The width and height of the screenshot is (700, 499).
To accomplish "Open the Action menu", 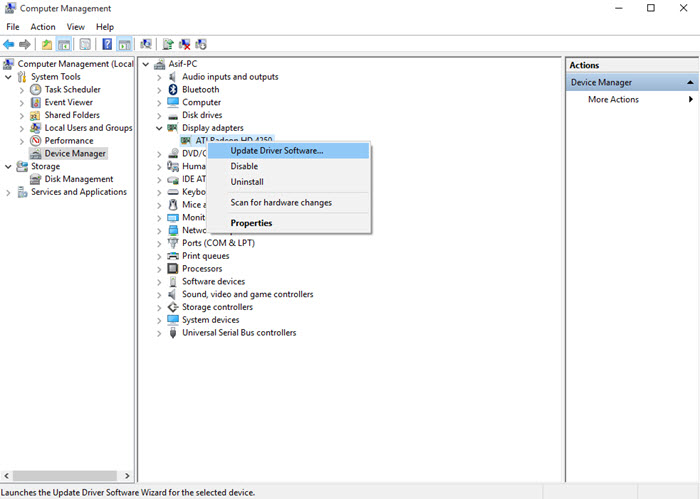I will [x=43, y=27].
